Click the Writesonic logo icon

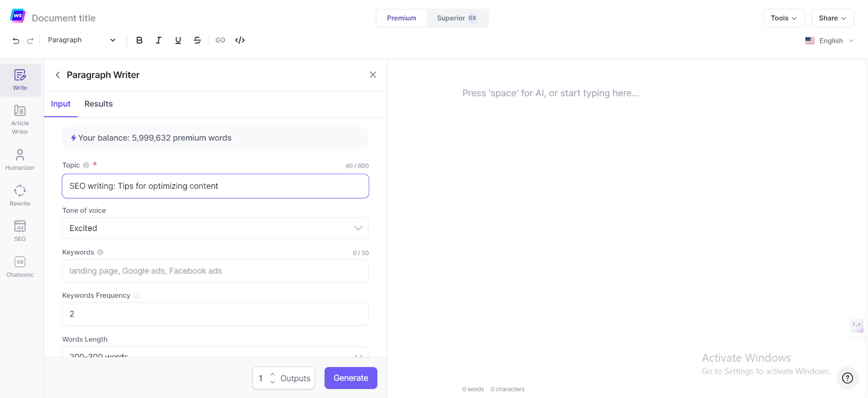[x=17, y=16]
